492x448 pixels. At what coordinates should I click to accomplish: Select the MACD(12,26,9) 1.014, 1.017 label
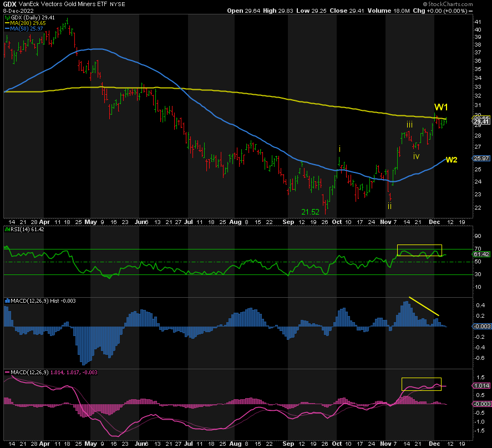(54, 373)
